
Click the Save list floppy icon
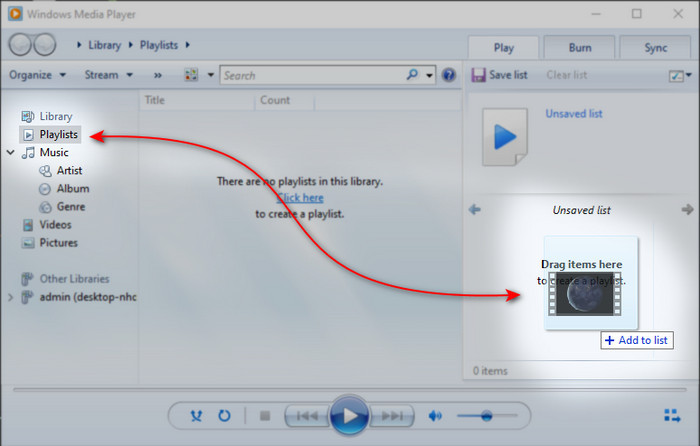click(x=478, y=75)
